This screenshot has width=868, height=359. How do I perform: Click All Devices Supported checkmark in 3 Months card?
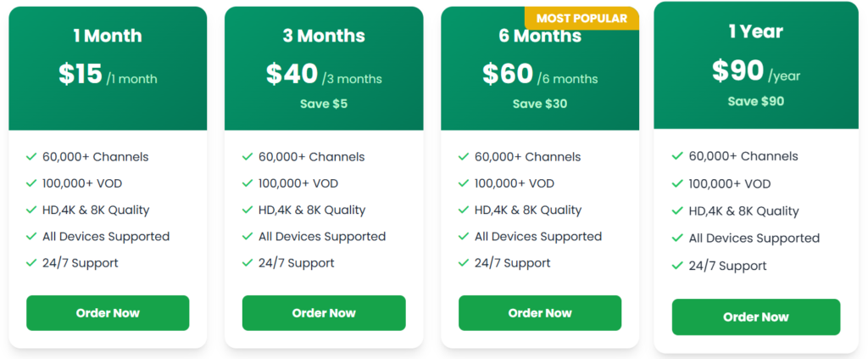tap(248, 237)
